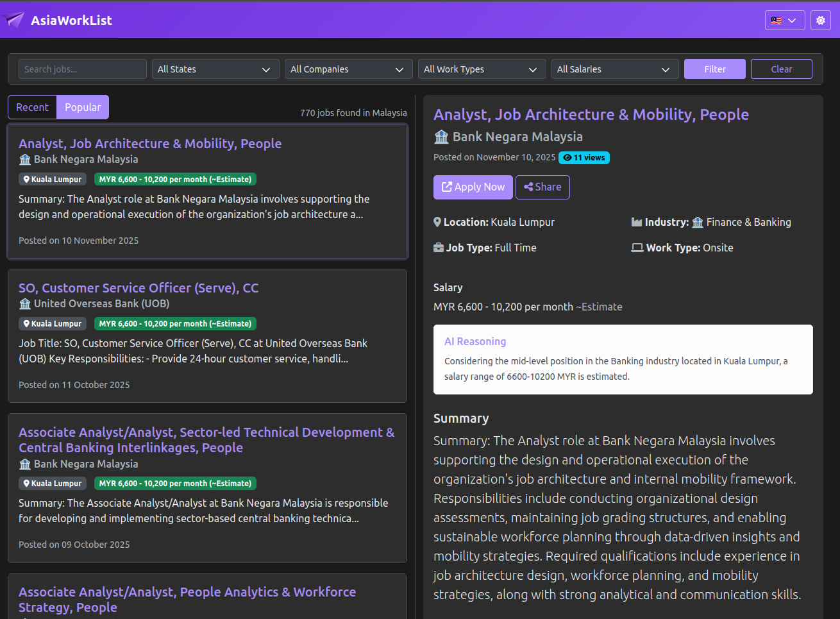The image size is (840, 619).
Task: Click the Work Type laptop icon
Action: coord(637,248)
